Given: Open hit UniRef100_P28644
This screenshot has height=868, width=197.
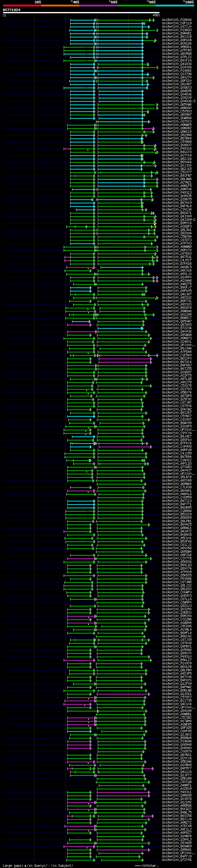Looking at the screenshot, I should coord(177,20).
